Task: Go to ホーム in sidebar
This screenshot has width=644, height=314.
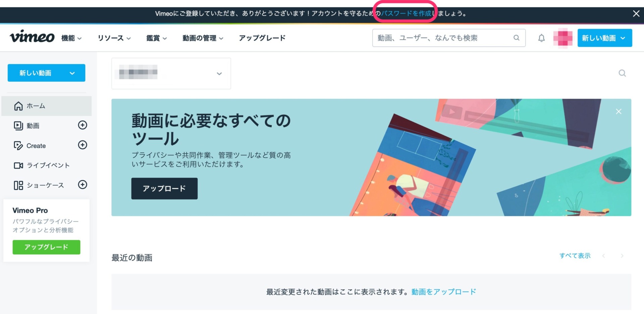Action: point(46,106)
